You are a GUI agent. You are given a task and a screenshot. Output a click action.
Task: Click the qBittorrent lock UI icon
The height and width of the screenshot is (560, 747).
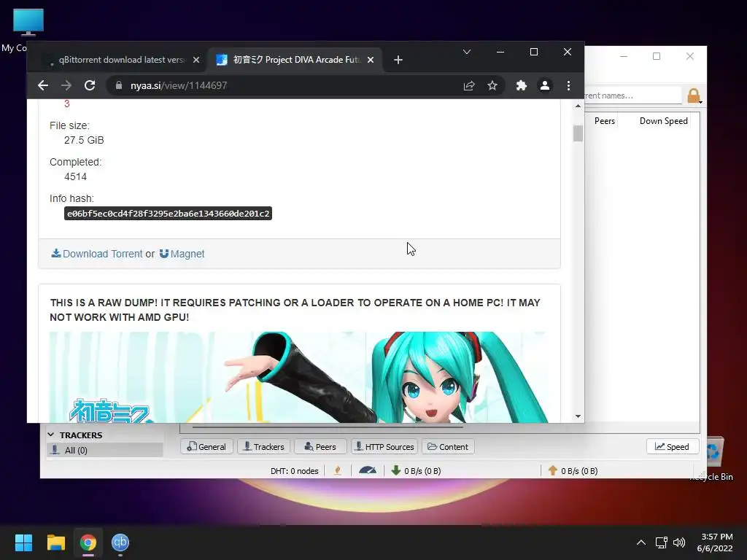[x=694, y=96]
